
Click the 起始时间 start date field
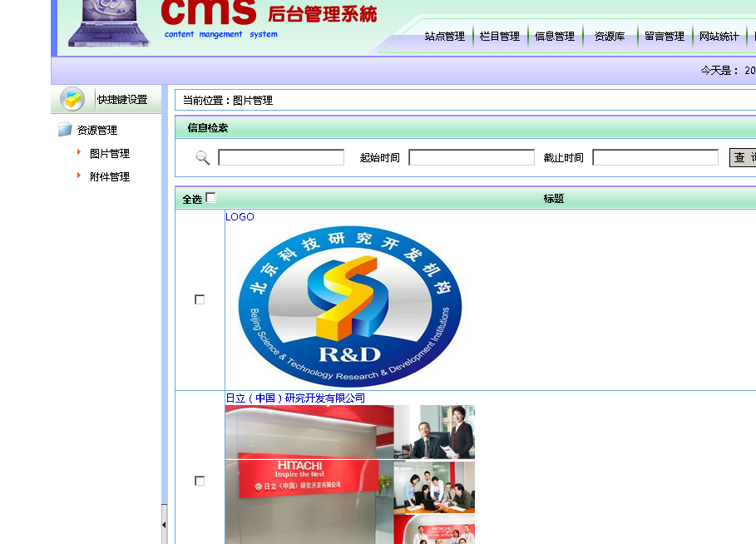pyautogui.click(x=472, y=157)
